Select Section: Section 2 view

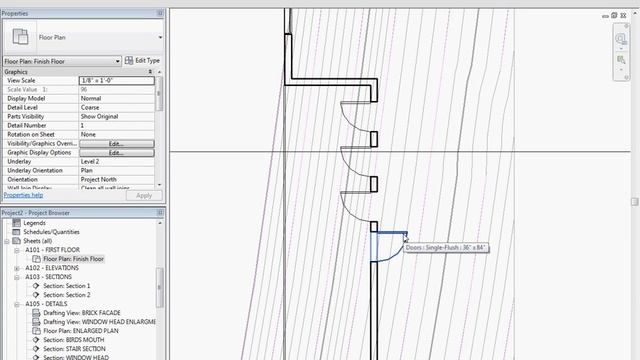pos(67,295)
